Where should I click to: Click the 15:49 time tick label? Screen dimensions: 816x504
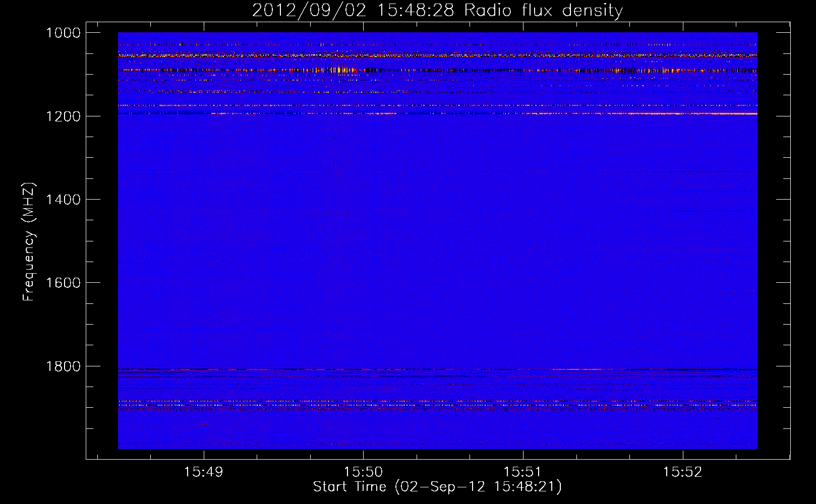203,472
